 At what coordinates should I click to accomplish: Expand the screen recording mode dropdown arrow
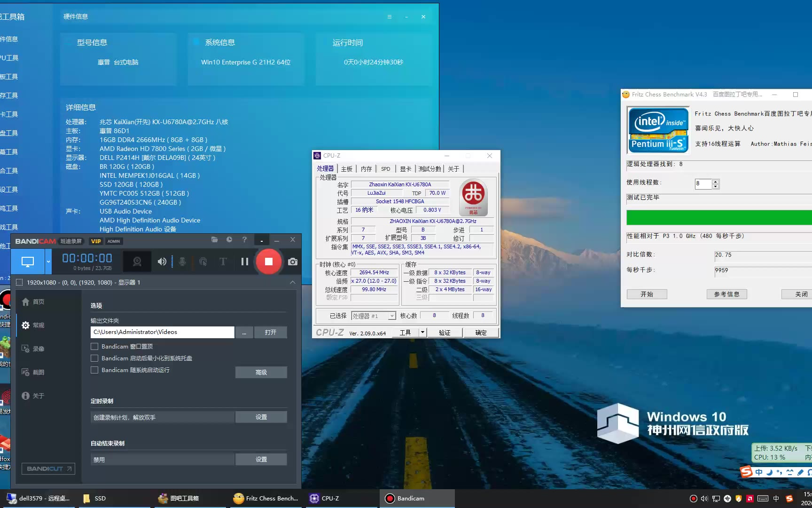point(48,262)
